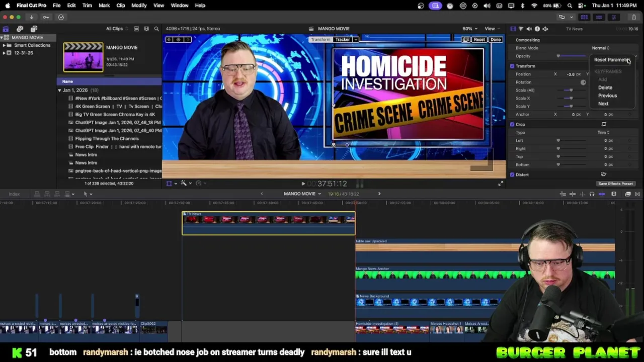Open clip appearance icon in timeline
Screen dimensions: 644x362
[x=614, y=194]
